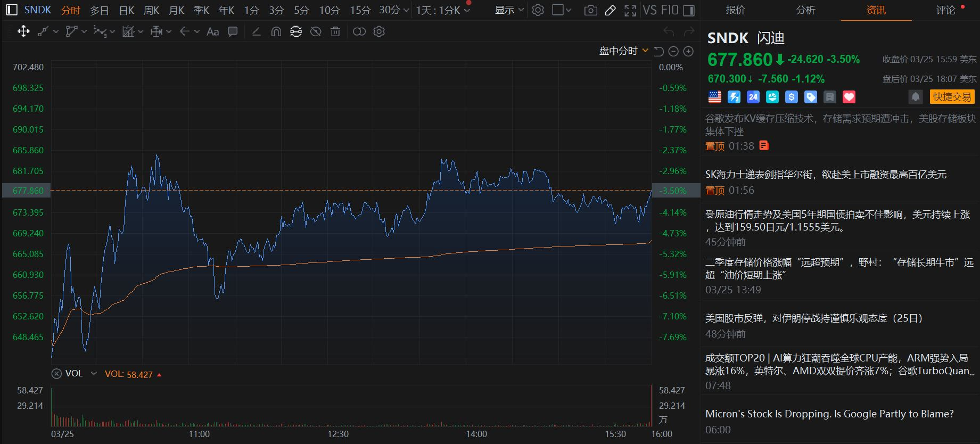This screenshot has height=444, width=980.
Task: Toggle the right sidebar panel icon
Action: point(689,10)
